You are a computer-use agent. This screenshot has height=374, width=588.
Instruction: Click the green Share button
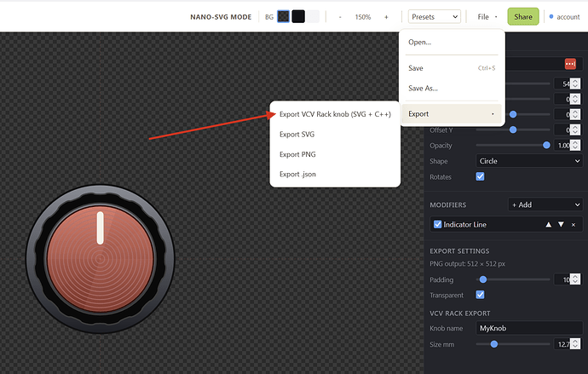(x=523, y=17)
